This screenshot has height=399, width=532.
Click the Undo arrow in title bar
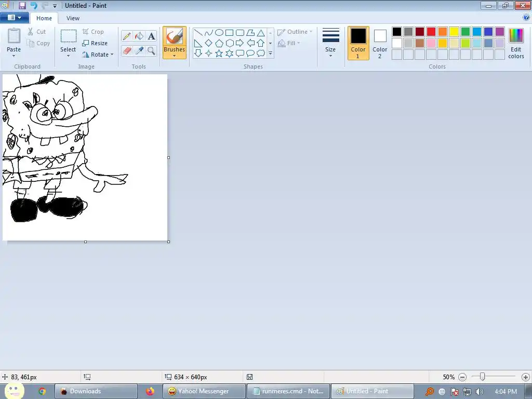point(34,5)
